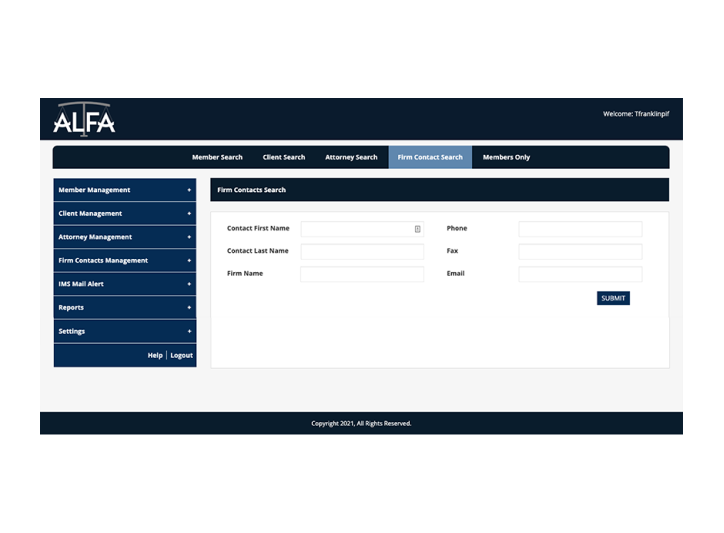This screenshot has width=724, height=533.
Task: Go to the Members Only tab
Action: pyautogui.click(x=506, y=157)
